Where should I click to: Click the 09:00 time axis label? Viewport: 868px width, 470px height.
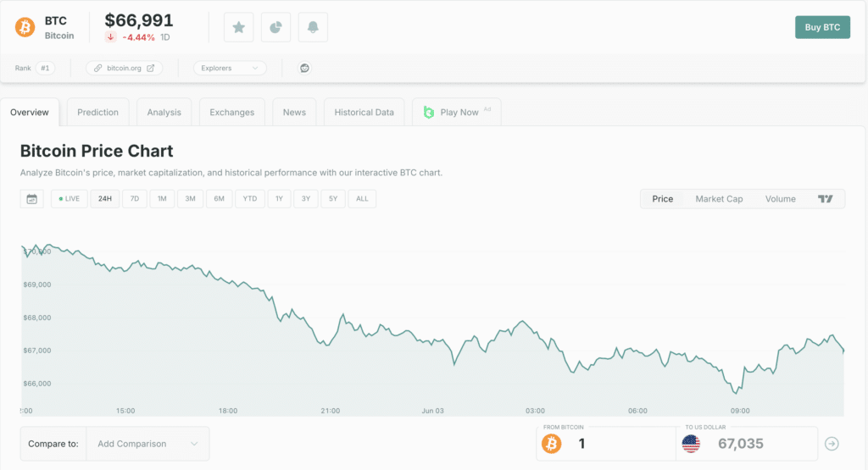740,411
